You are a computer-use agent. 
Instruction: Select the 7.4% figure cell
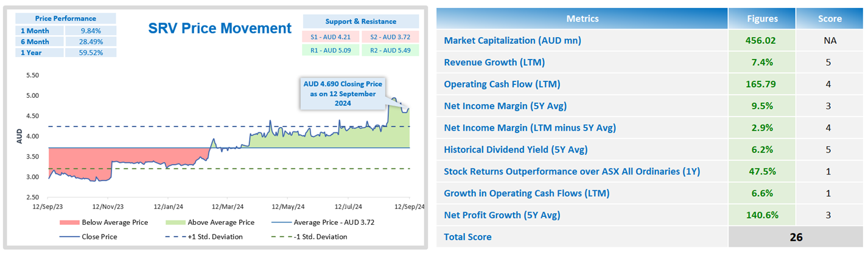(x=761, y=63)
